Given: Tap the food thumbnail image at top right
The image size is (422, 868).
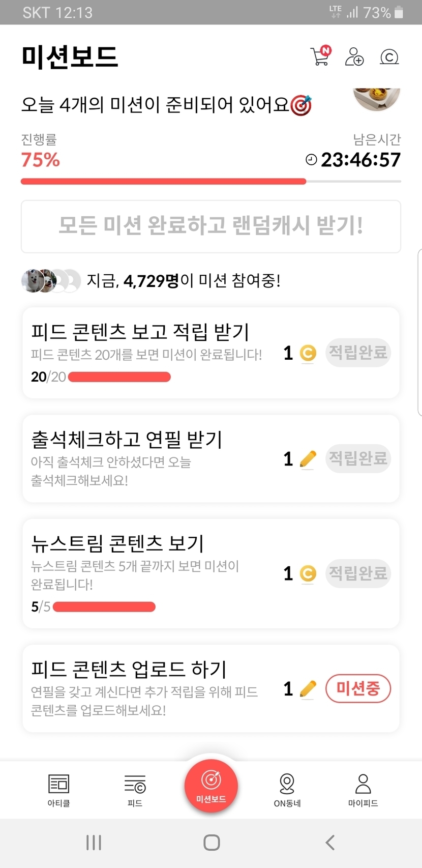Looking at the screenshot, I should tap(377, 98).
